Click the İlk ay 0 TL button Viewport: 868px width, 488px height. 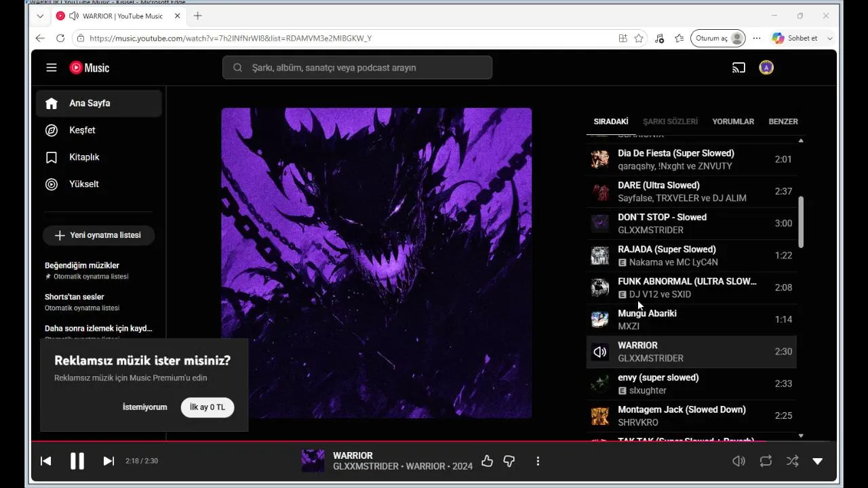pos(208,407)
